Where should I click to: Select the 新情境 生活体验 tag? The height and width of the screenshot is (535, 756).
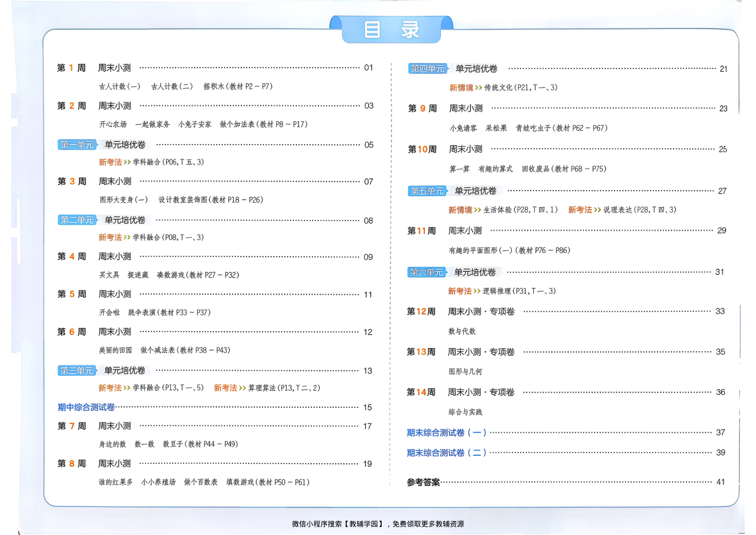pos(461,209)
